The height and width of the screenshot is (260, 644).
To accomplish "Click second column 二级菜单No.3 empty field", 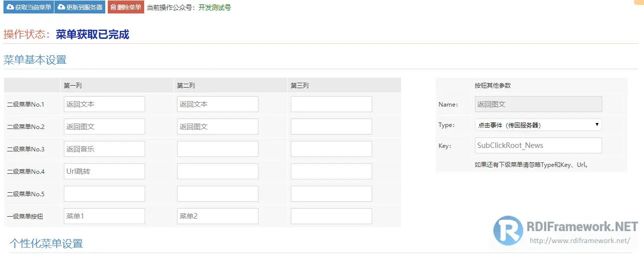I will pos(217,149).
